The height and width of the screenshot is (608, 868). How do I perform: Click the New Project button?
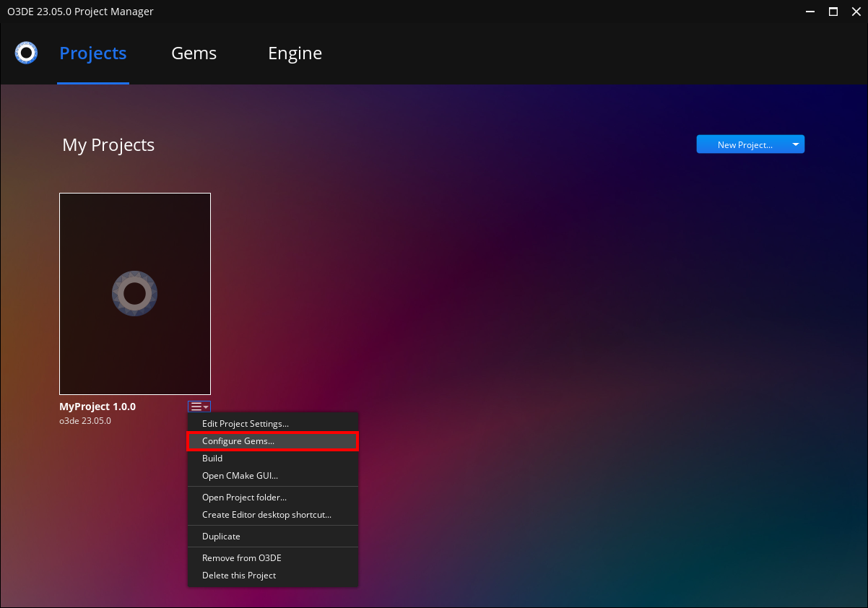click(743, 144)
